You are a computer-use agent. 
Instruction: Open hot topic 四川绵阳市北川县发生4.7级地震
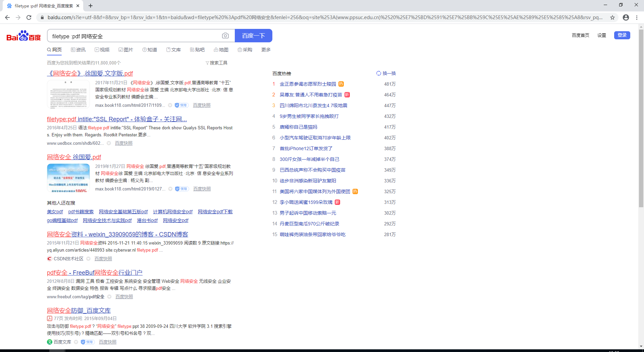[x=314, y=105]
